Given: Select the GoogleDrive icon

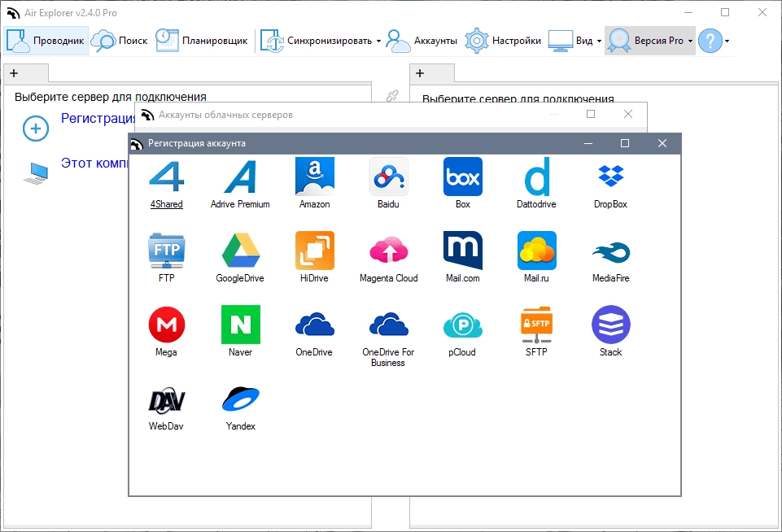Looking at the screenshot, I should point(240,251).
